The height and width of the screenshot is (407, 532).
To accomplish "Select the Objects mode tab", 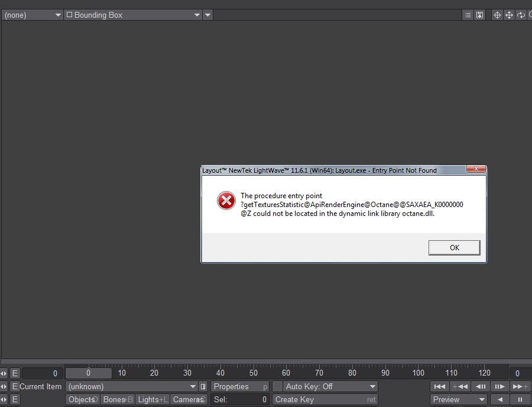I will point(82,399).
